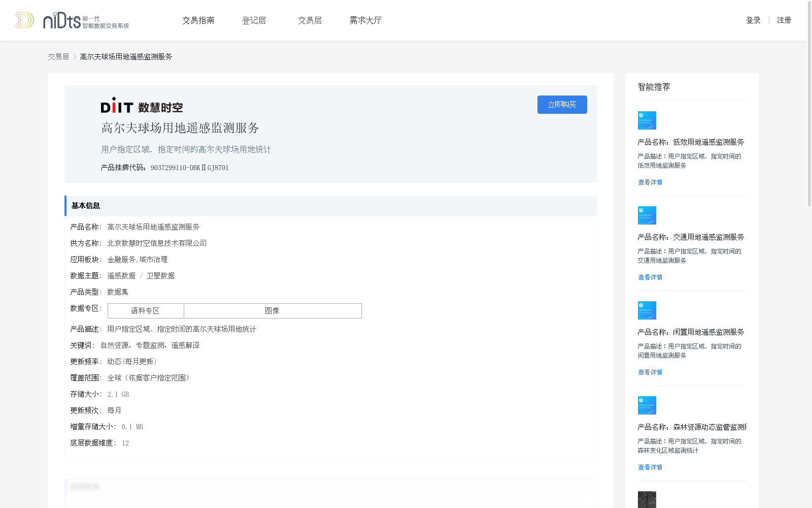Click 交通用地遥感监测服务 product name text

[x=708, y=237]
